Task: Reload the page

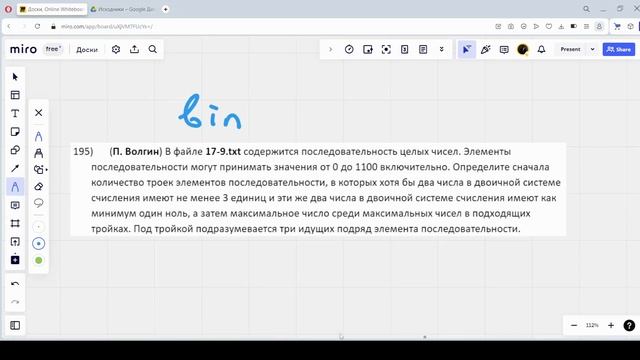Action: click(37, 27)
